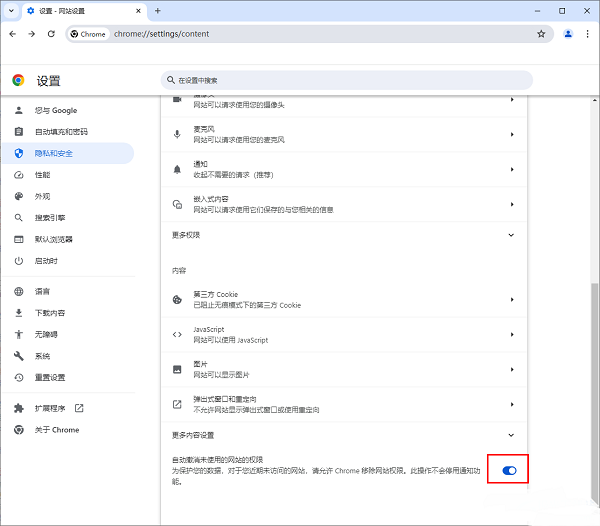Open the camera permission row arrow
The height and width of the screenshot is (526, 600).
512,99
